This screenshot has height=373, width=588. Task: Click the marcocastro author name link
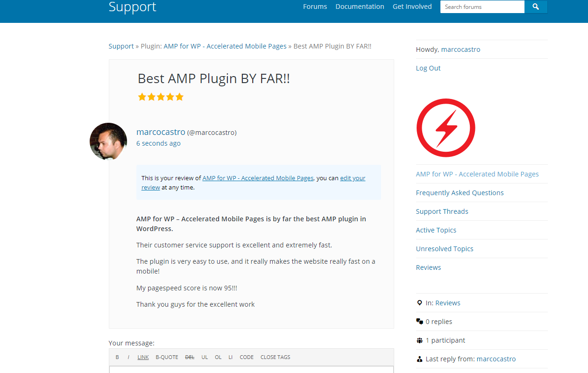pos(161,132)
